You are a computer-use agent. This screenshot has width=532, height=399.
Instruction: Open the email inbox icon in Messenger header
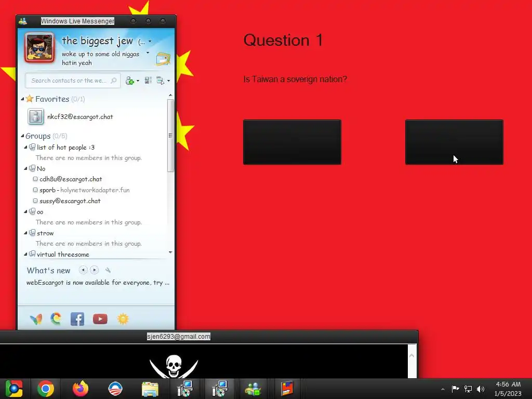163,59
